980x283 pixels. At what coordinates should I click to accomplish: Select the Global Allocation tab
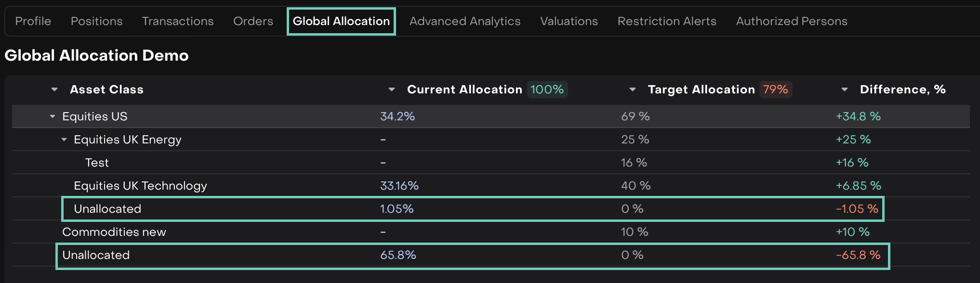[x=341, y=21]
